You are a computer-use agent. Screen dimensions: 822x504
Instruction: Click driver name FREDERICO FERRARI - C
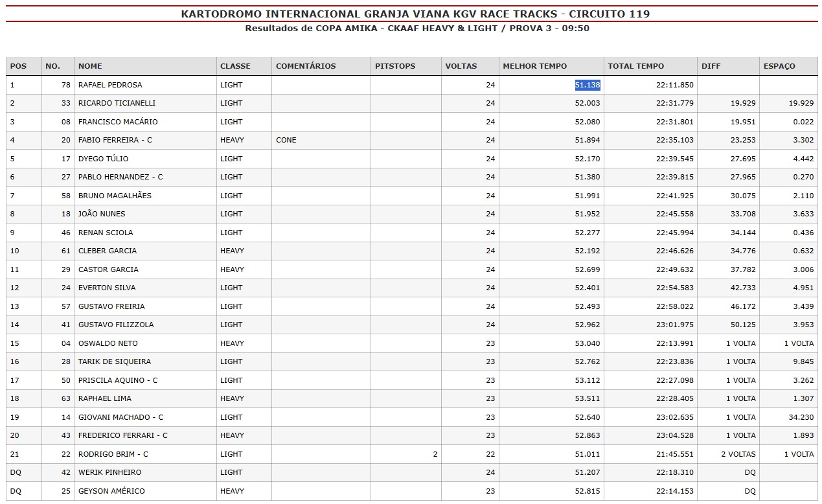[123, 435]
